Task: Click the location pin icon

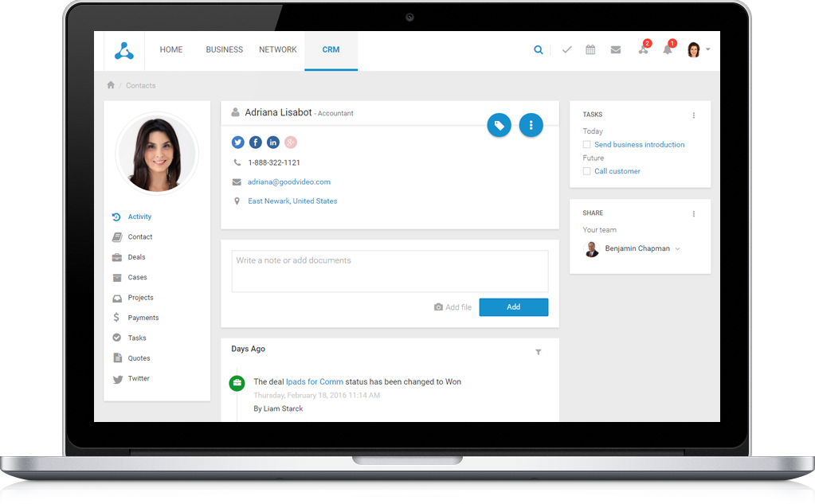Action: click(237, 201)
